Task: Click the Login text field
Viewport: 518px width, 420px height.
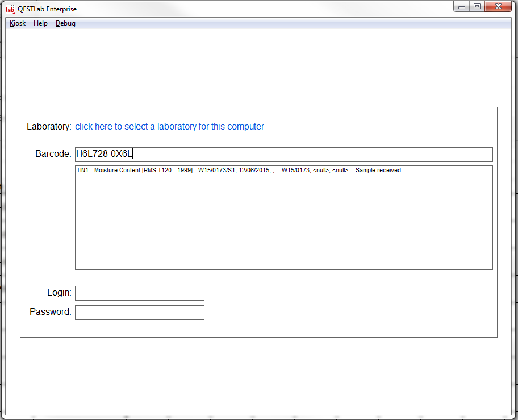Action: tap(139, 293)
